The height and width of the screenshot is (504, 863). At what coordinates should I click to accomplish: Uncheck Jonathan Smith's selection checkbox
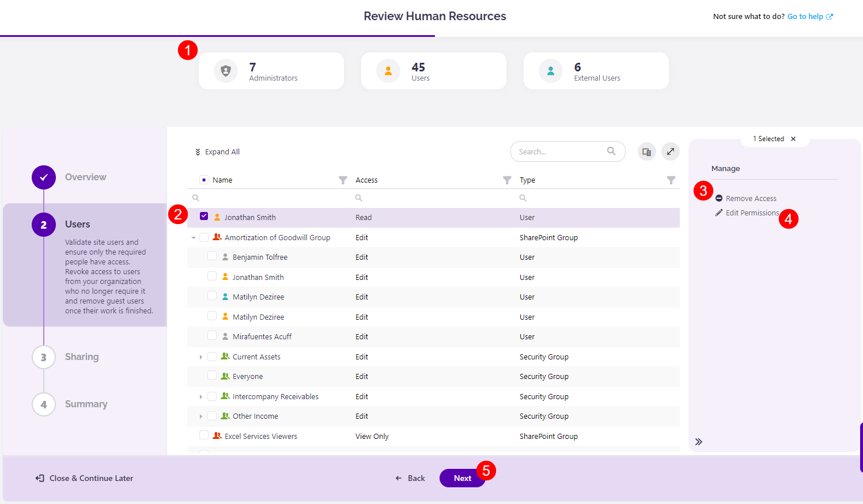tap(204, 216)
